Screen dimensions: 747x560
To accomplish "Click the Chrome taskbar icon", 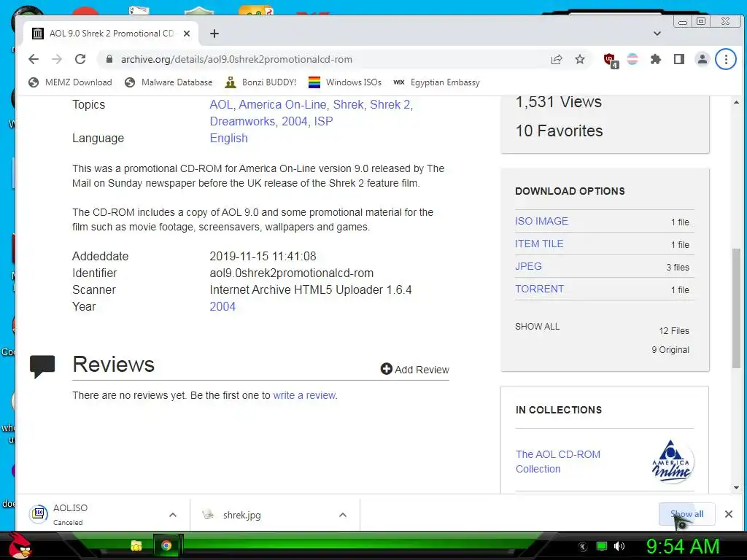I will coord(166,545).
